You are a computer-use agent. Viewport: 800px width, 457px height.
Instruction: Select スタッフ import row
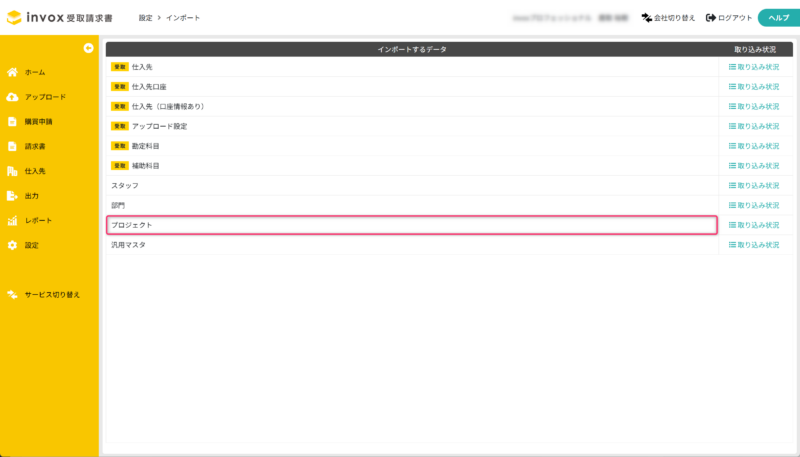point(412,186)
